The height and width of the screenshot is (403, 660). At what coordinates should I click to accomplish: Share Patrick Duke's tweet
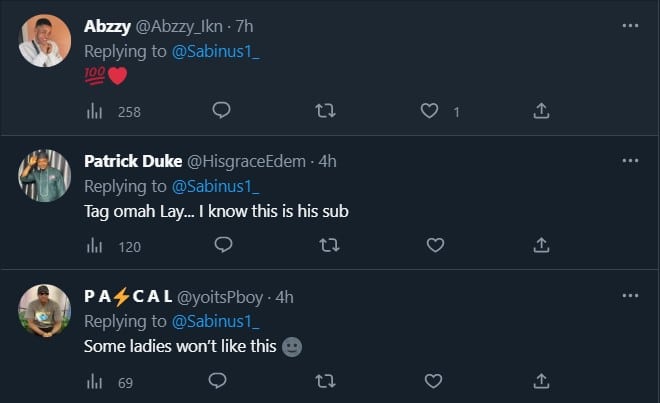(541, 245)
